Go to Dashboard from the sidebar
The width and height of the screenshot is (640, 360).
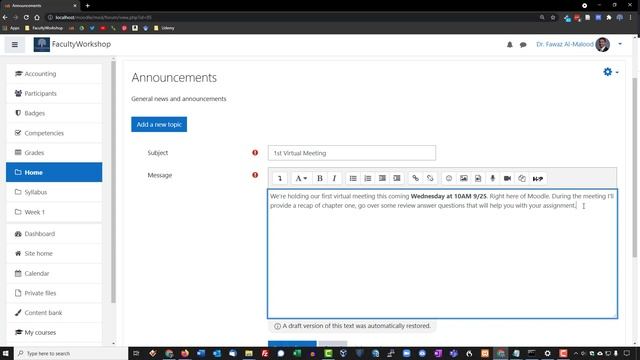point(54,234)
